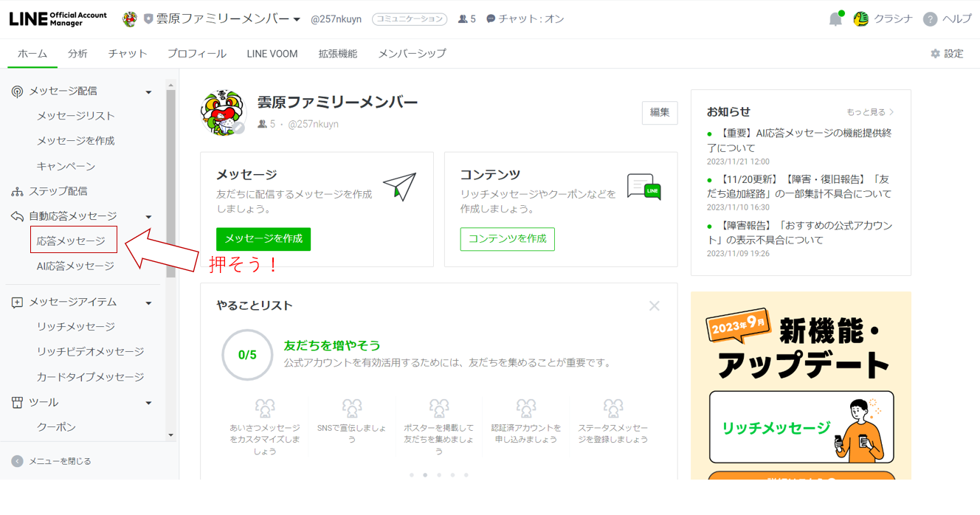Open クーポン in sidebar
Viewport: 980px width, 515px height.
(57, 427)
